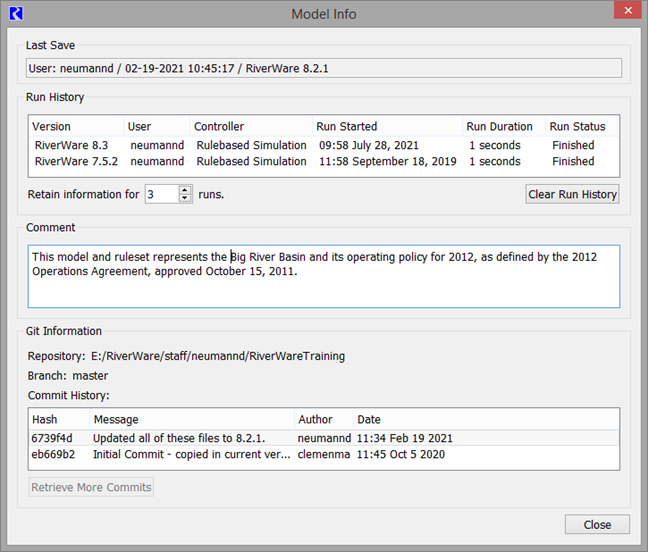This screenshot has height=552, width=648.
Task: Increase the retained runs spinner value
Action: [185, 190]
